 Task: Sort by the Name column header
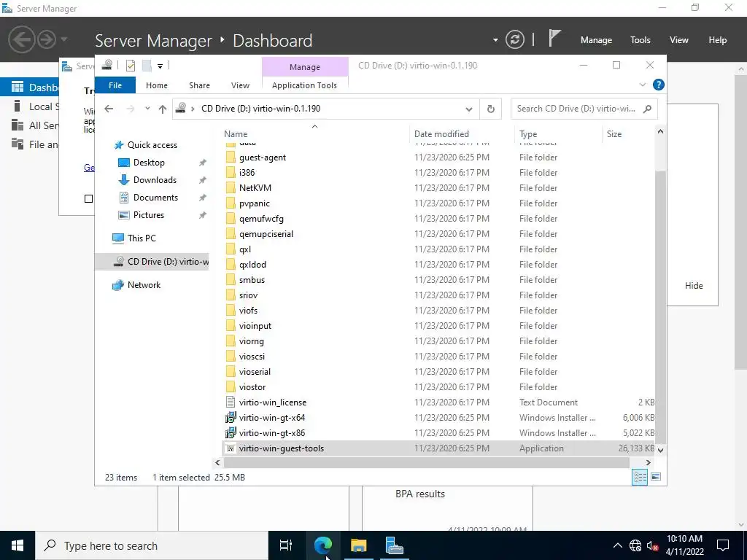point(314,134)
